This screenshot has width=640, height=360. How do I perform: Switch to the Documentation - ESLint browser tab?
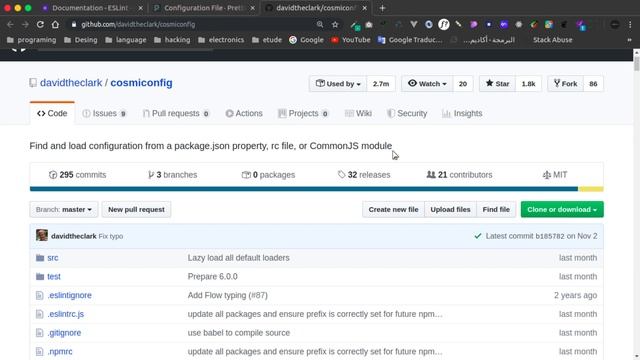92,8
